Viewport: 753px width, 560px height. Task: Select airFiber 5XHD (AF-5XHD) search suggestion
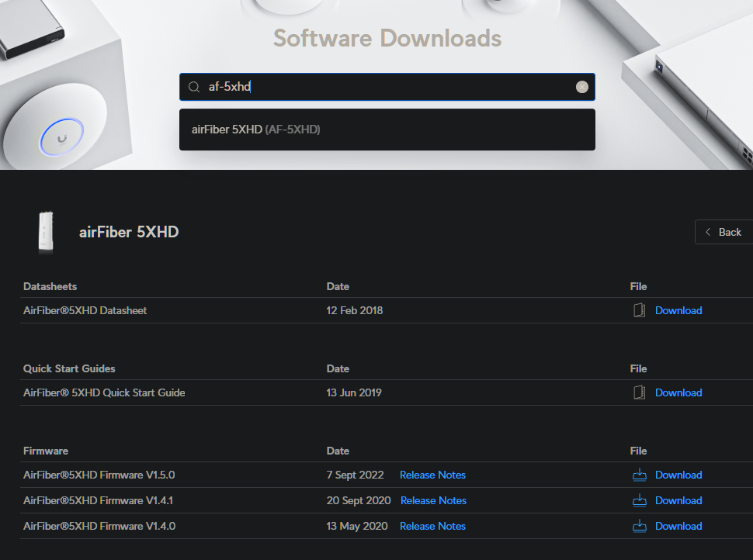click(x=256, y=130)
